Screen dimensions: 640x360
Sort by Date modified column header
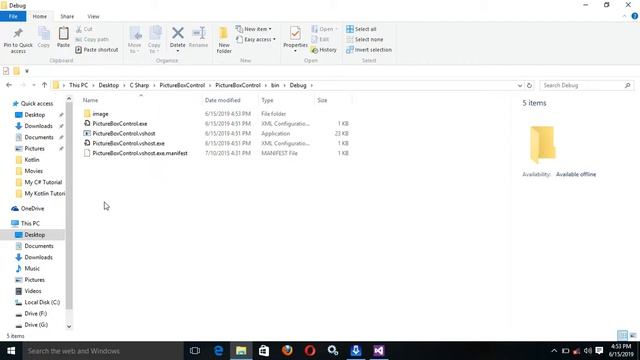(x=231, y=100)
